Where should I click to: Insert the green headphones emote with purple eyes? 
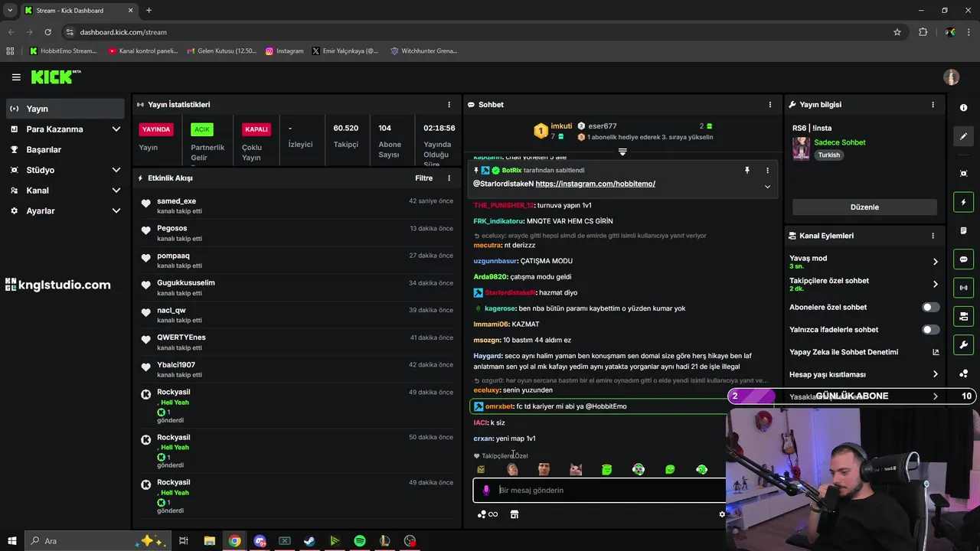click(x=639, y=469)
